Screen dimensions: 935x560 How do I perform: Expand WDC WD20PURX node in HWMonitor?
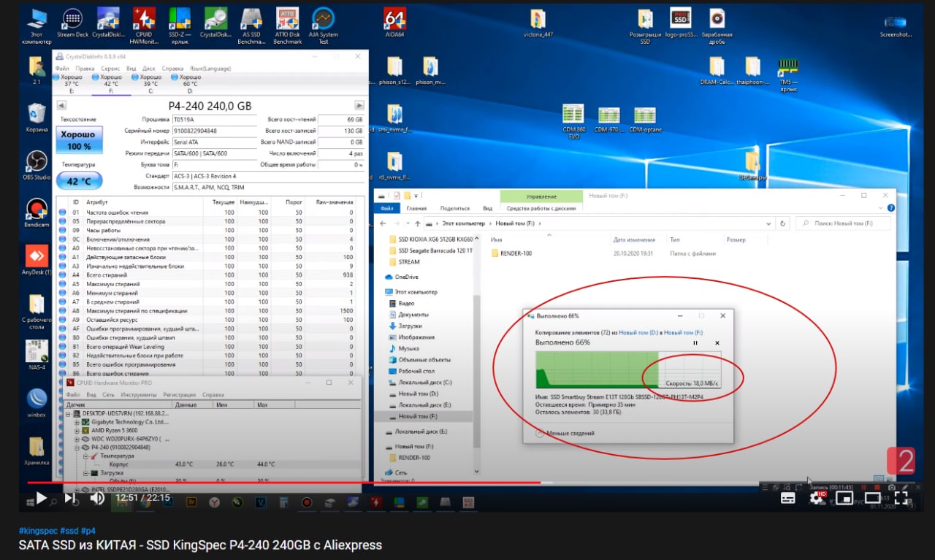tap(77, 439)
